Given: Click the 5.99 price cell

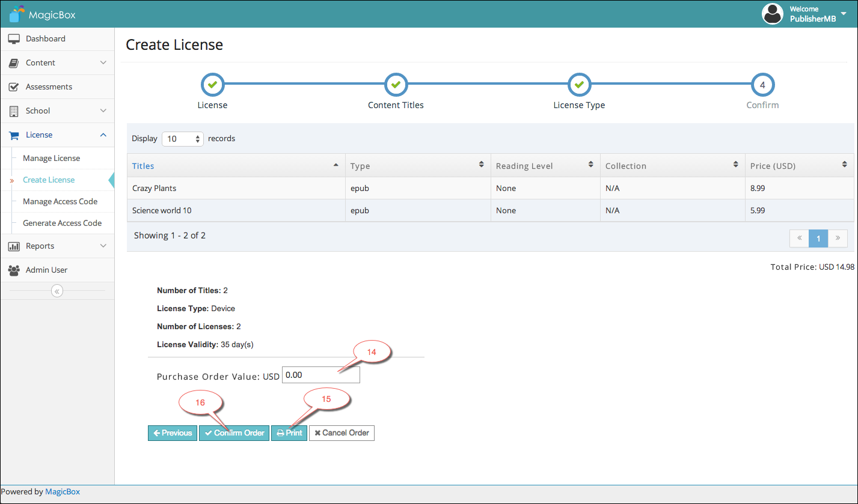Looking at the screenshot, I should [x=800, y=210].
